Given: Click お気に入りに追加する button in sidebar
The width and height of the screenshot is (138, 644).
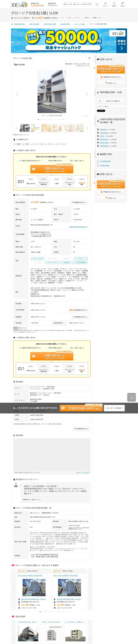Looking at the screenshot, I should click(111, 101).
